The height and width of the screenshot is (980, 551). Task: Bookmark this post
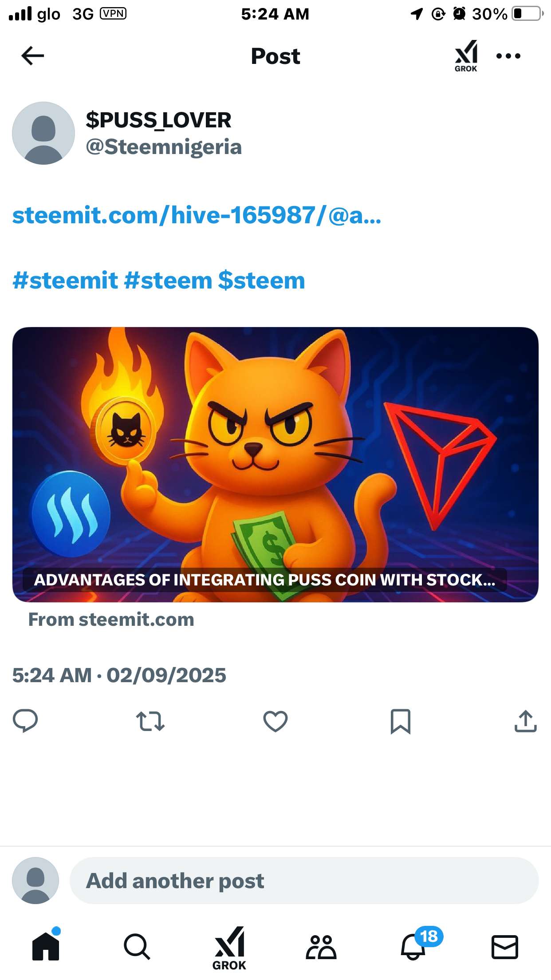pyautogui.click(x=400, y=721)
